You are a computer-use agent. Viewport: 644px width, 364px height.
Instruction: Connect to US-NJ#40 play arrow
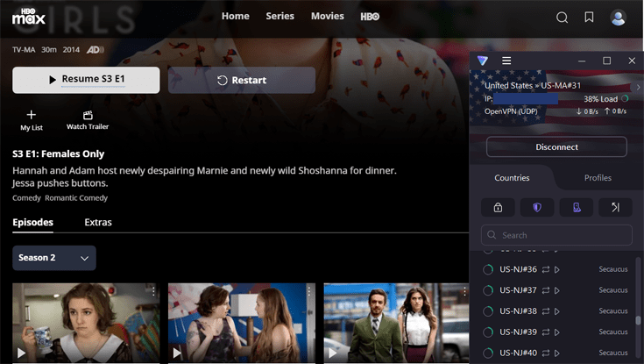pos(557,353)
